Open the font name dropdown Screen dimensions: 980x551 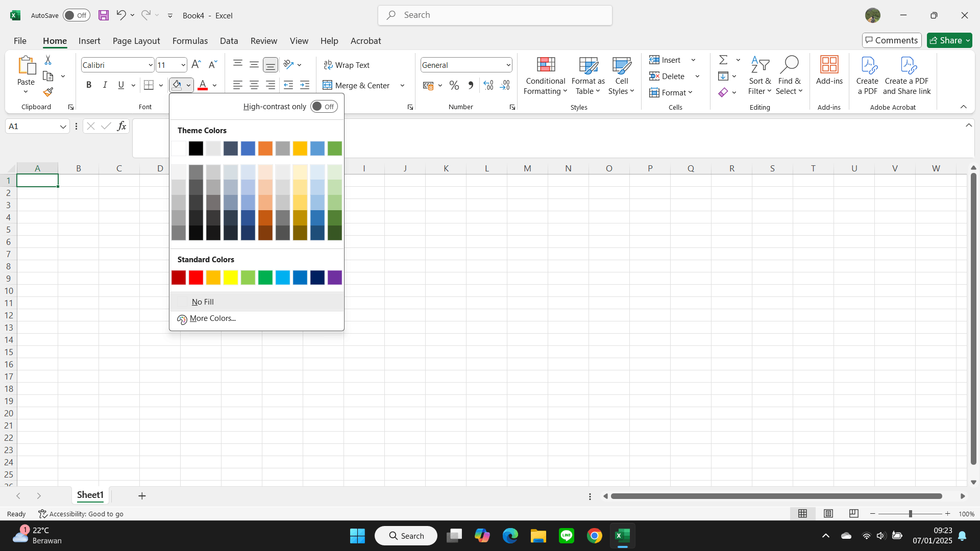click(x=151, y=65)
